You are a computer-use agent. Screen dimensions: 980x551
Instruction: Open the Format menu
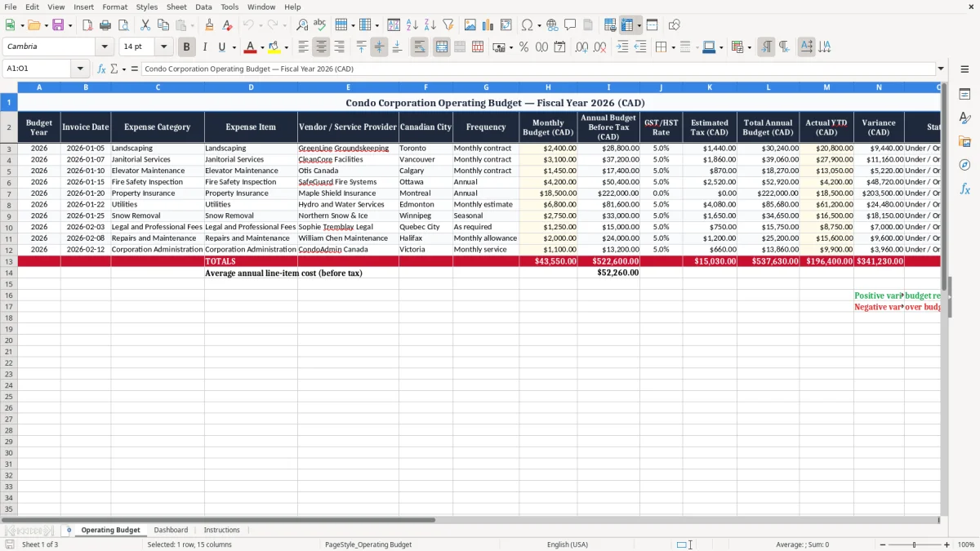(x=114, y=7)
